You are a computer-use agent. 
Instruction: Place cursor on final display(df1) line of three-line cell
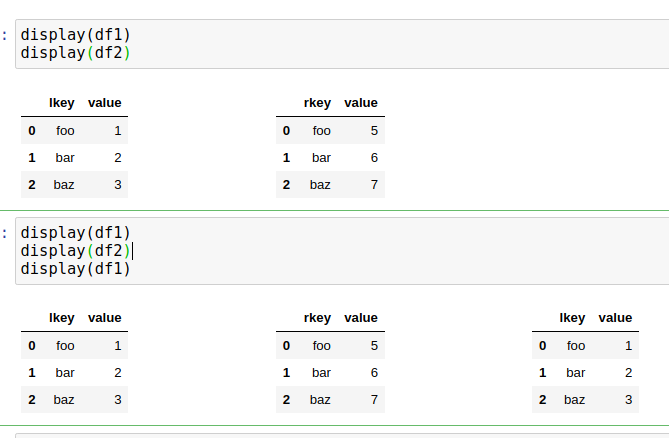click(76, 269)
